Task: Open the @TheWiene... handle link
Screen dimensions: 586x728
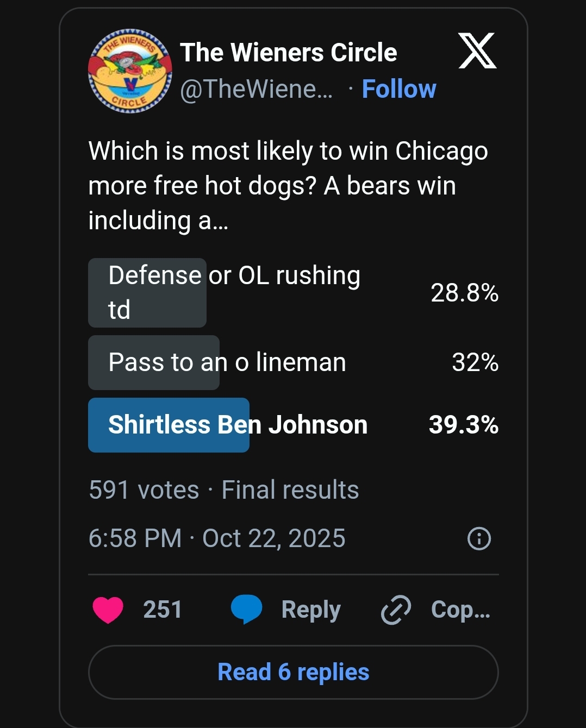Action: (x=256, y=89)
